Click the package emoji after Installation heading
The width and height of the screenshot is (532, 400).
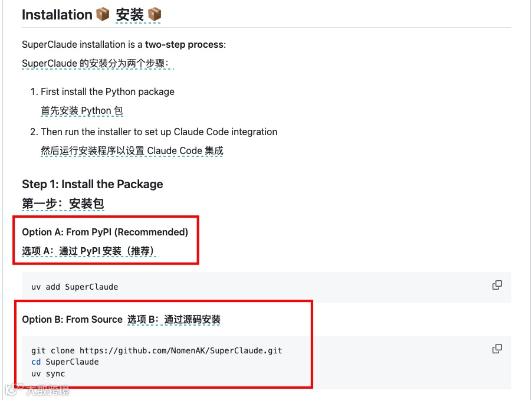click(103, 15)
